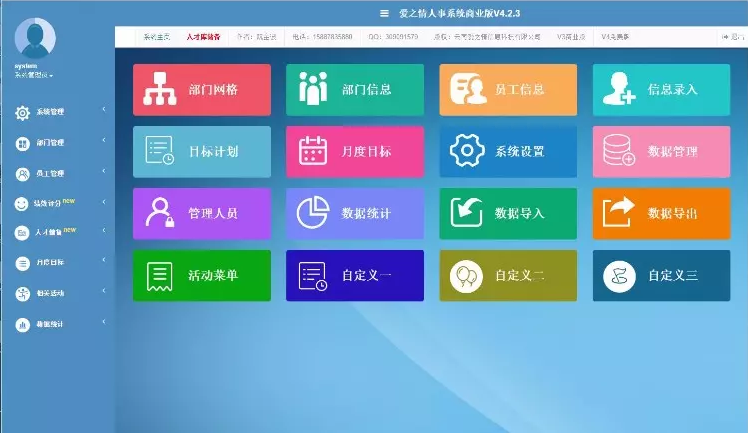Click the 数据统计 pie chart tile

(x=355, y=214)
